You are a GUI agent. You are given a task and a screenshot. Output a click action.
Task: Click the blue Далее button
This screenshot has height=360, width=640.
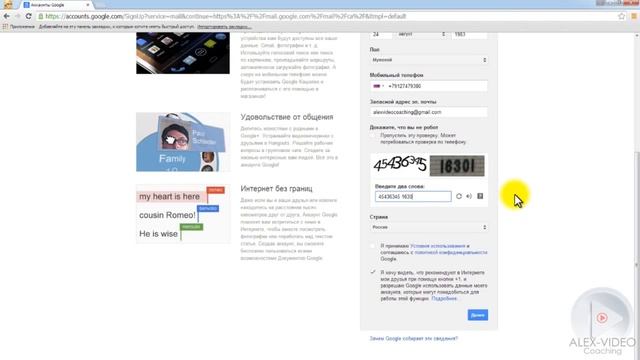click(478, 315)
